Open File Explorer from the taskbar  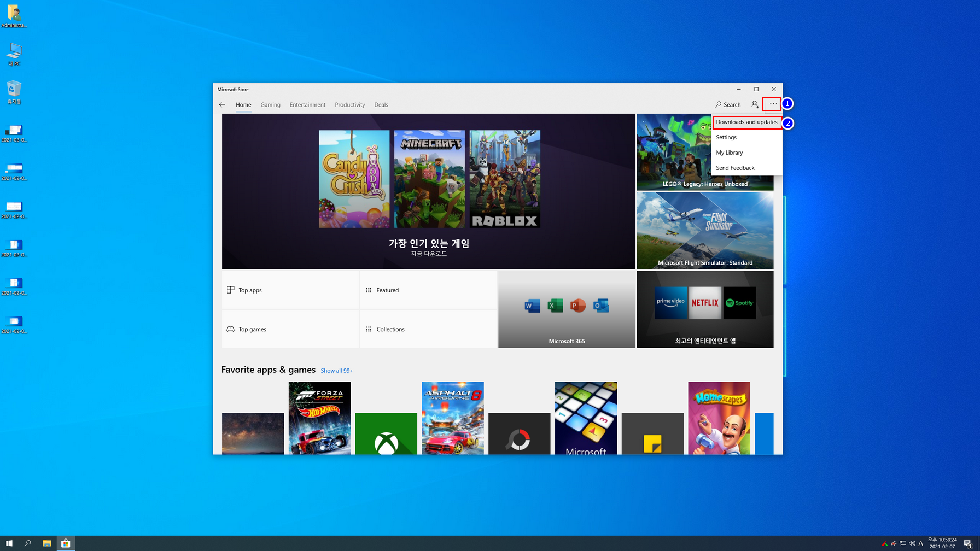point(47,543)
